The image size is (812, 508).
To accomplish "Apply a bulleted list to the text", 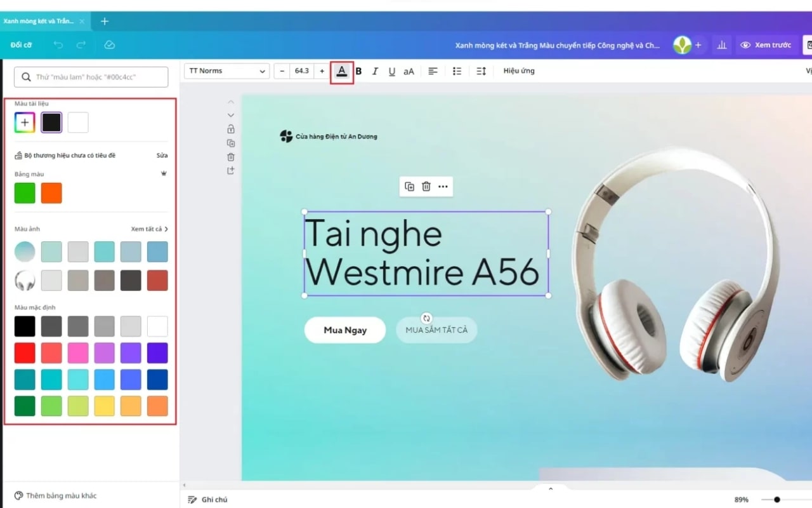I will (457, 71).
